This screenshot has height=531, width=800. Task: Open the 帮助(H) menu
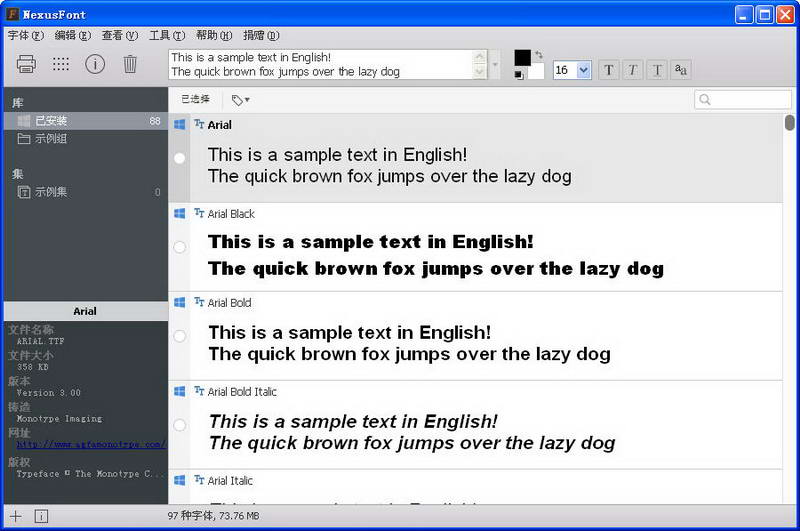pyautogui.click(x=214, y=35)
